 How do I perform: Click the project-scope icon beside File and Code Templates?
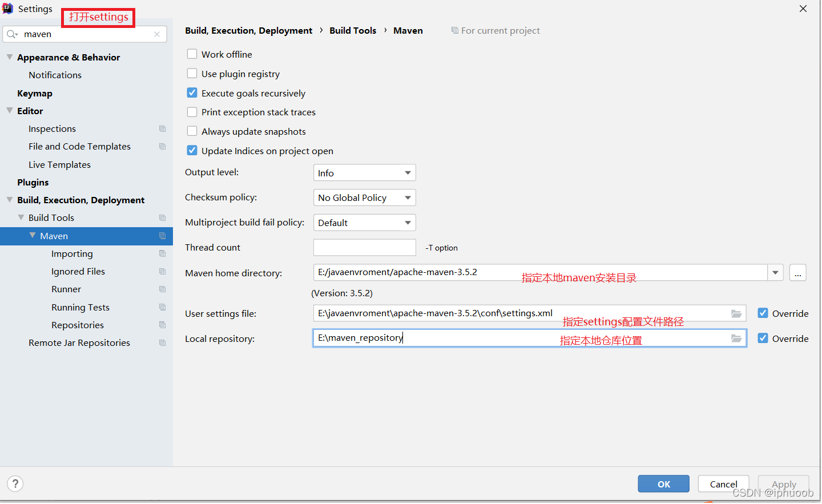pos(162,147)
